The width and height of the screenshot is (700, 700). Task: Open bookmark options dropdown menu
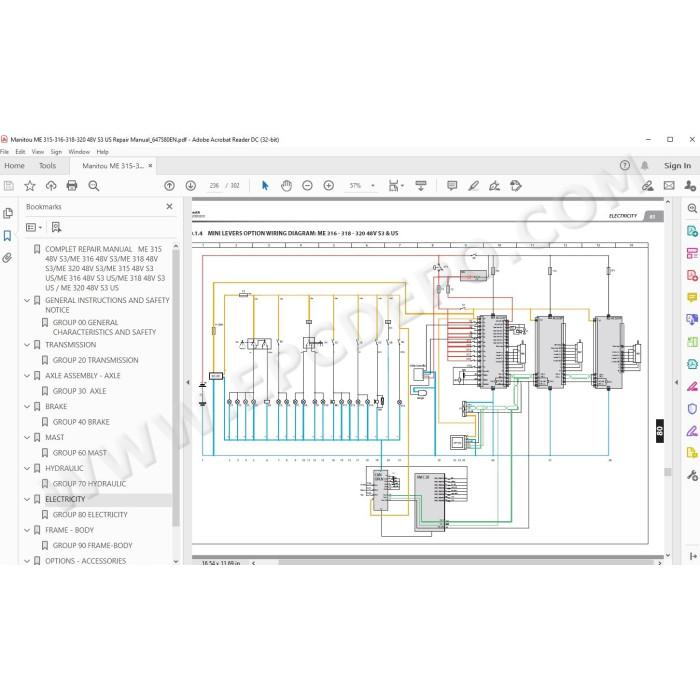pos(34,228)
